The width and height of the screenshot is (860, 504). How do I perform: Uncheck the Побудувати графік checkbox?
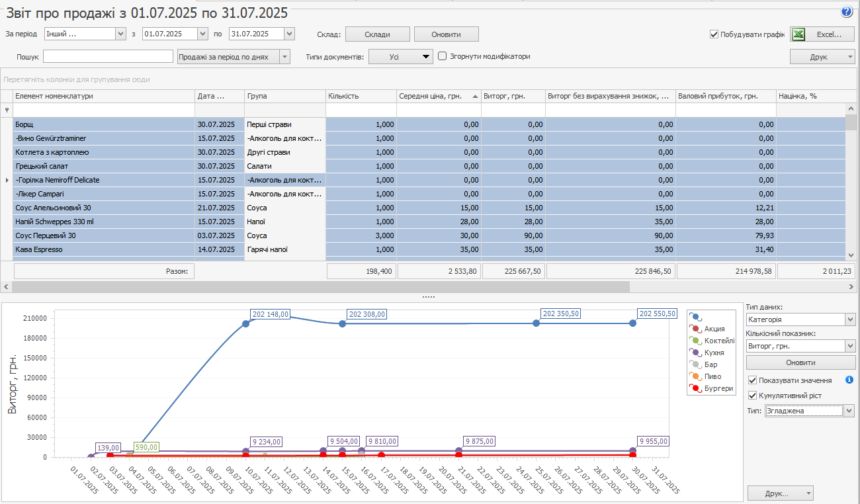pyautogui.click(x=714, y=34)
